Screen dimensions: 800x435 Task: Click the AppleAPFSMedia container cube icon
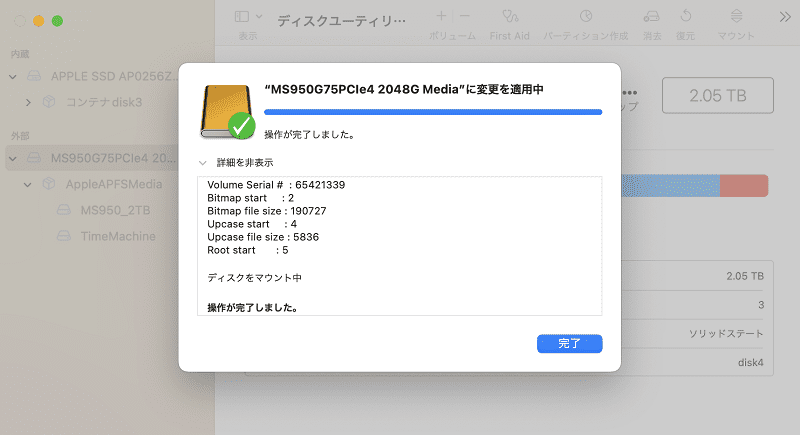click(x=49, y=184)
